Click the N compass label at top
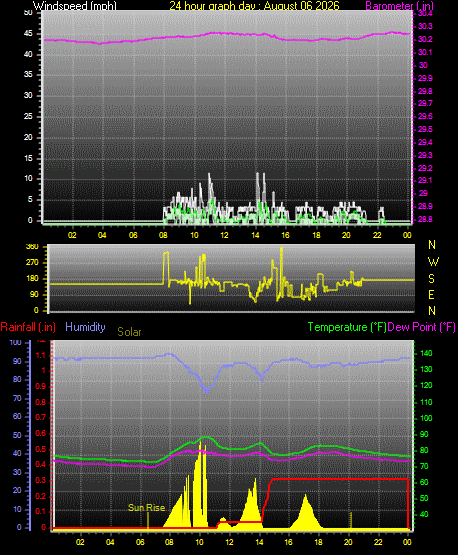 tap(432, 245)
